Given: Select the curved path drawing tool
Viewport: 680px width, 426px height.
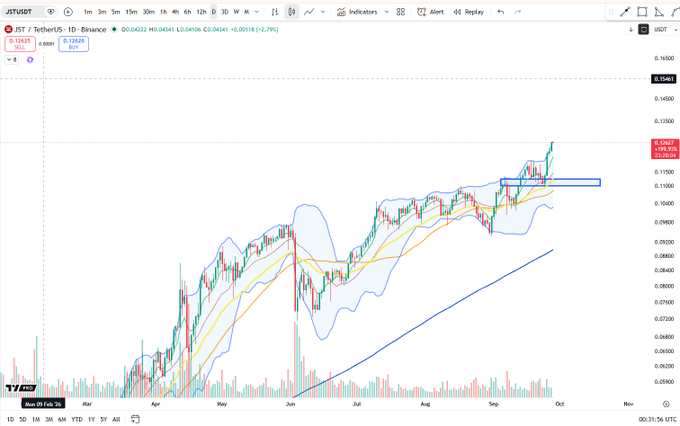Looking at the screenshot, I should click(x=677, y=12).
